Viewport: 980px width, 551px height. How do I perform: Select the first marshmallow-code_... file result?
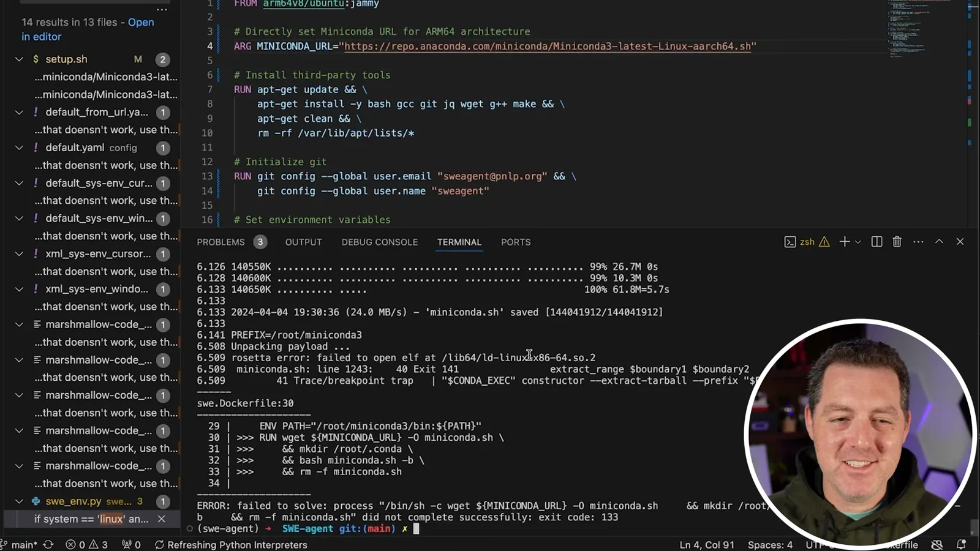click(x=99, y=324)
